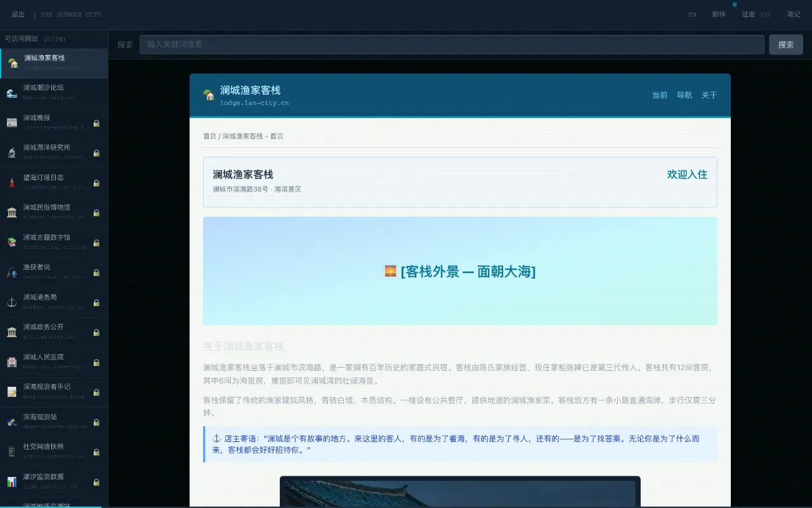Open the 邮件 mail menu
The width and height of the screenshot is (812, 508).
[x=719, y=15]
